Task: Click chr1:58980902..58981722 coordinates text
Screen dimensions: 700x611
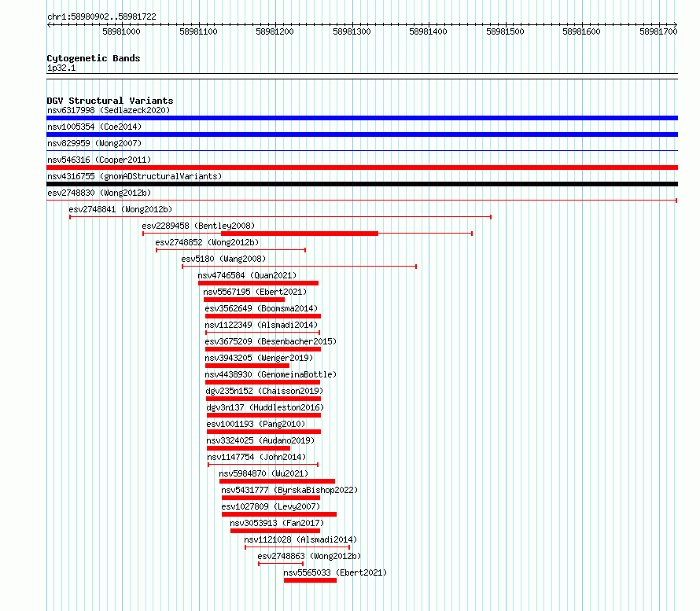Action: 101,17
